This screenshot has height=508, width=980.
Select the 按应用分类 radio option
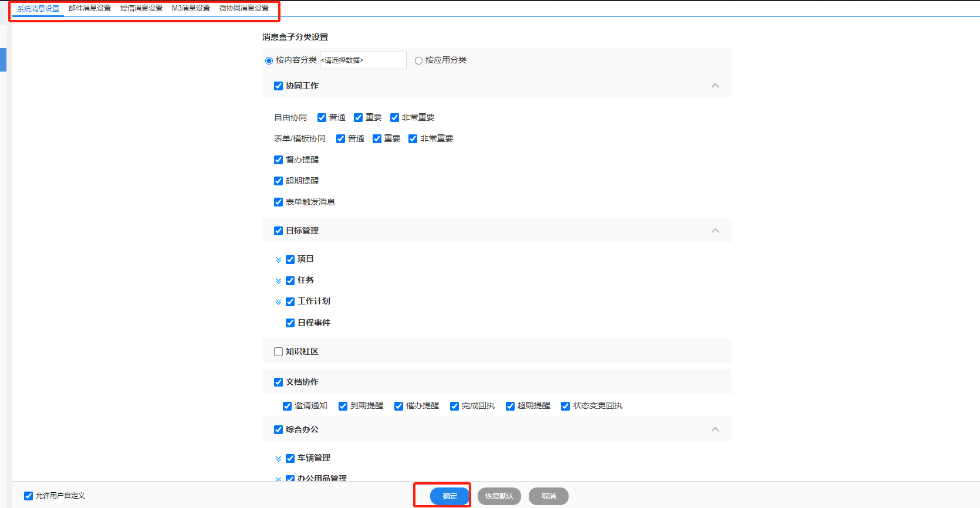418,60
